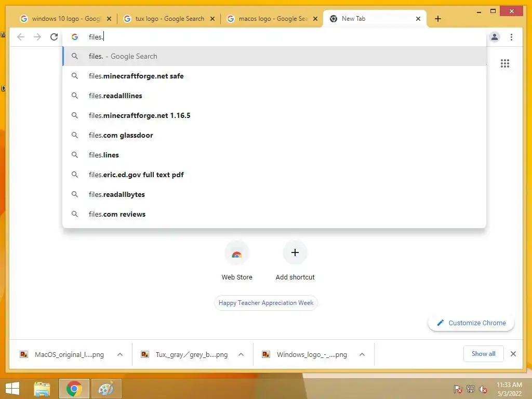Open the Web Store shortcut

(x=237, y=260)
